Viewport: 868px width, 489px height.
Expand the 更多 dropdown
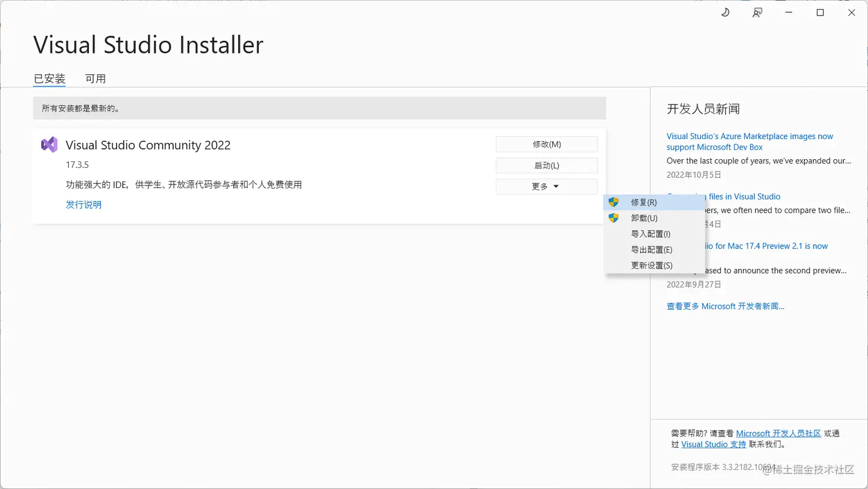pyautogui.click(x=546, y=186)
